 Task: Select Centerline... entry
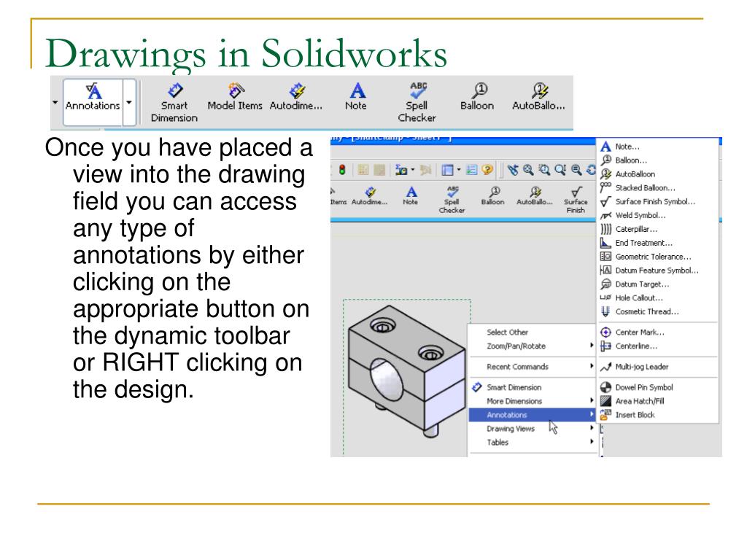[x=658, y=346]
